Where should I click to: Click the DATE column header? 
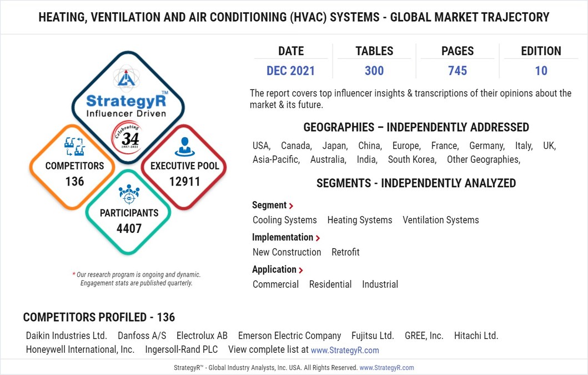291,51
